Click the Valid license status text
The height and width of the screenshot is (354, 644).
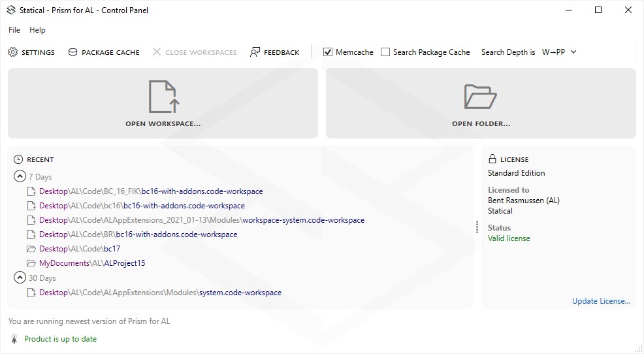[509, 238]
